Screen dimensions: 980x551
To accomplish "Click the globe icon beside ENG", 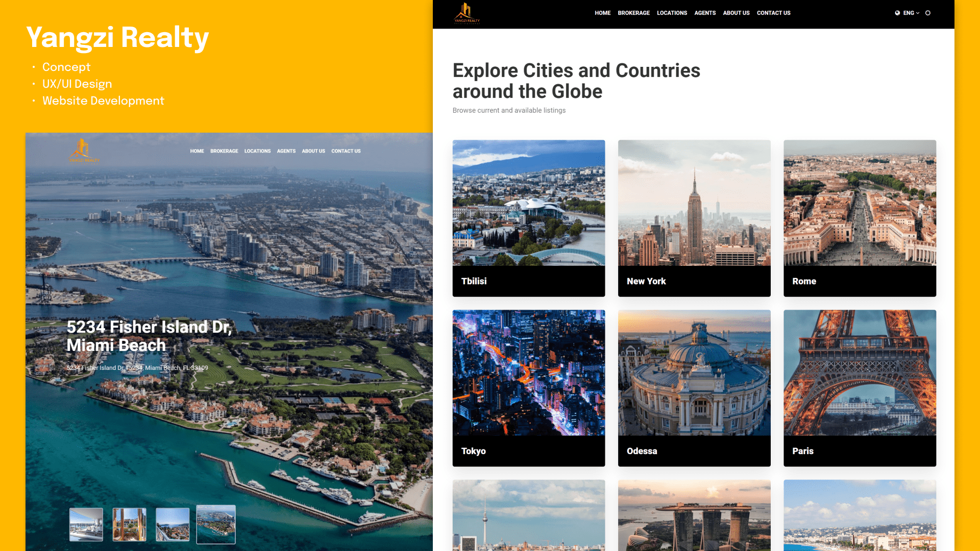I will [x=897, y=13].
